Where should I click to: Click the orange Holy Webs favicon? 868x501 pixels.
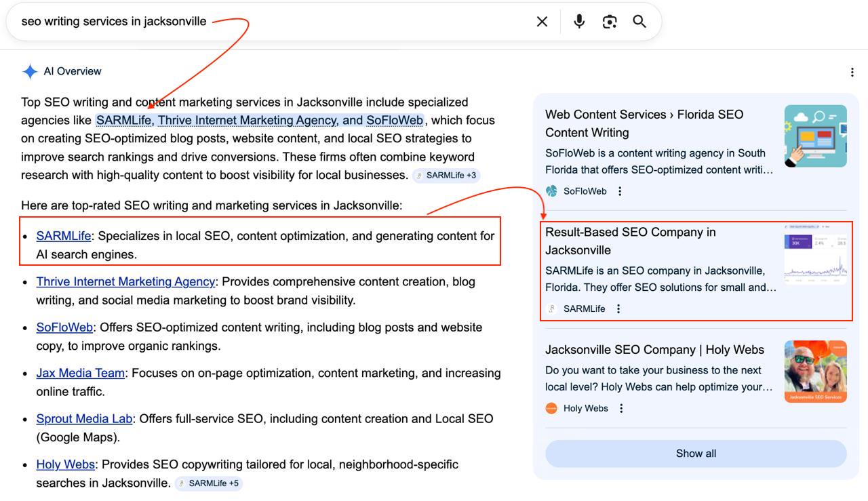pos(551,407)
